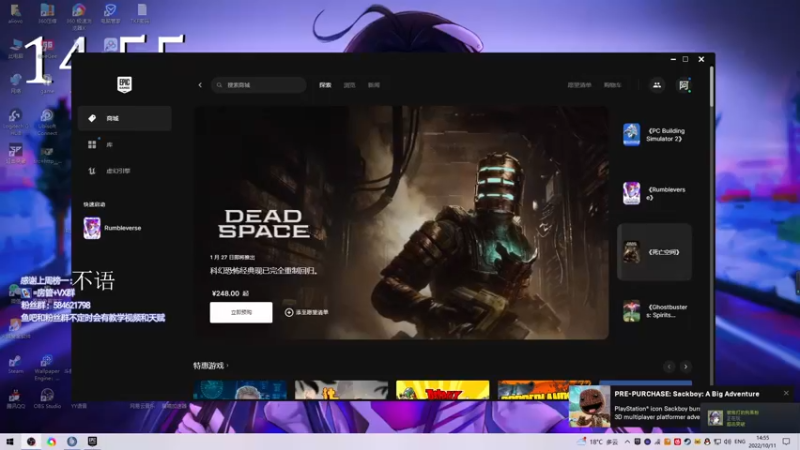800x450 pixels.
Task: Click the Pre-purchase now white button
Action: [x=241, y=312]
